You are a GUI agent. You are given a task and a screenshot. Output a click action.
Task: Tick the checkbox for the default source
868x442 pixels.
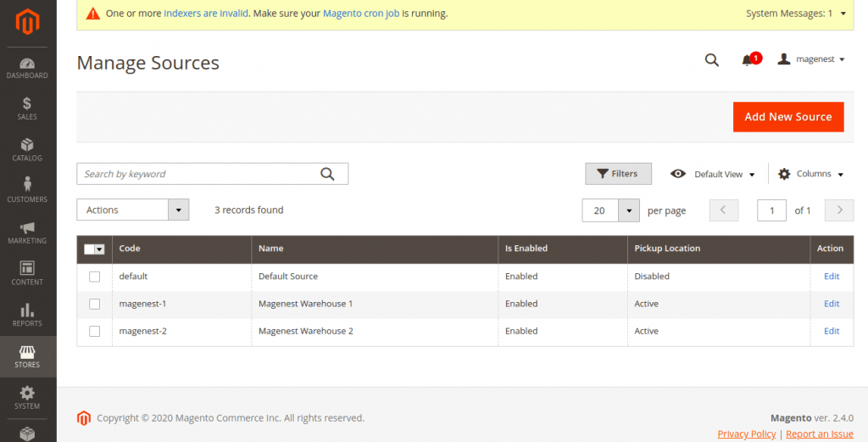point(95,277)
